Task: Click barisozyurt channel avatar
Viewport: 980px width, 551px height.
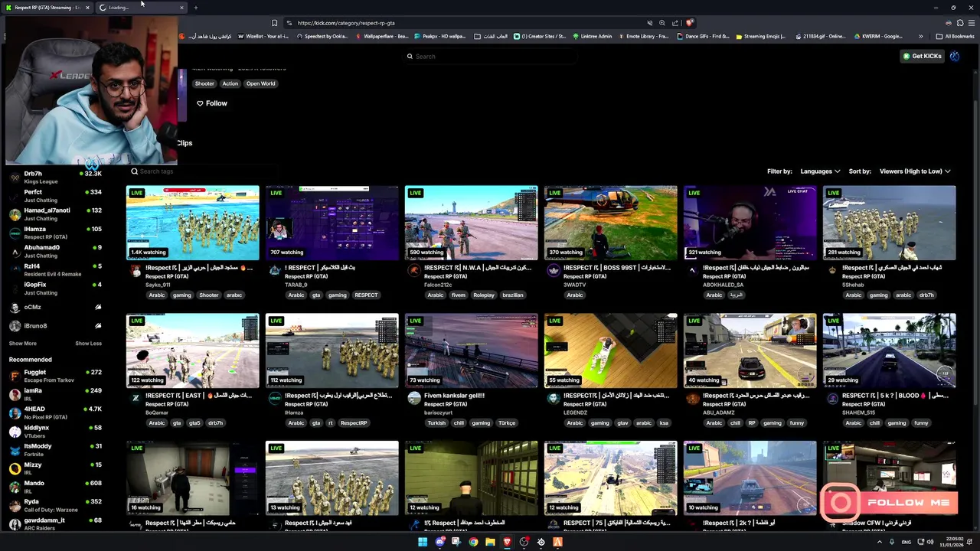Action: pos(414,399)
